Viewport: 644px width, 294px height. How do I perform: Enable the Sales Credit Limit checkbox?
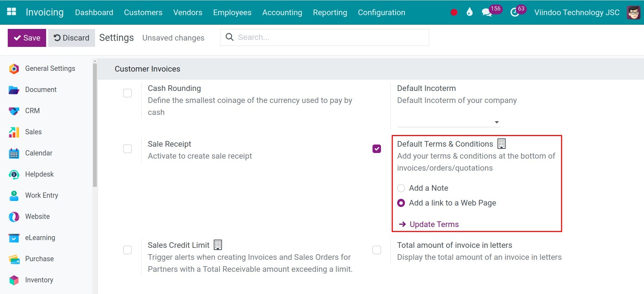[127, 250]
